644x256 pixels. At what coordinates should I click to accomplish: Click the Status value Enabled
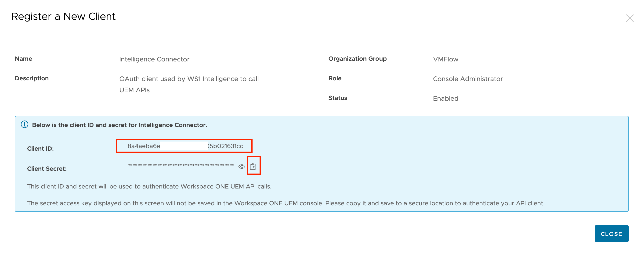[445, 98]
